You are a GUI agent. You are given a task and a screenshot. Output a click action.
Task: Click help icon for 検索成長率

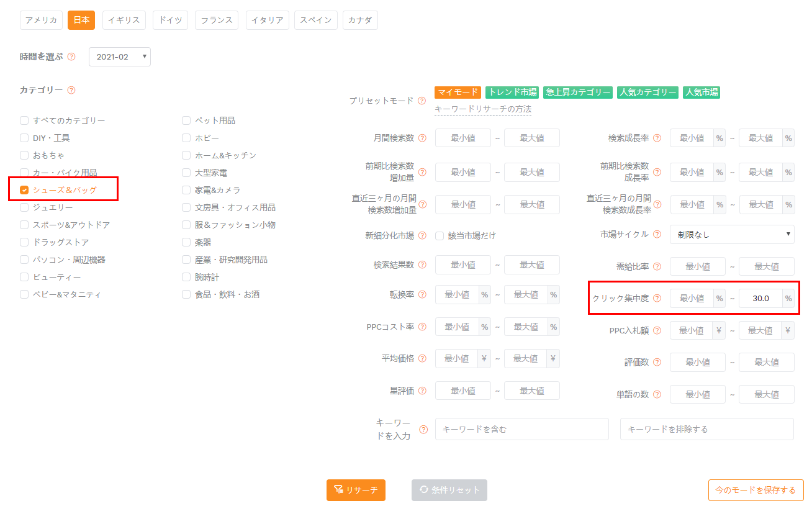657,138
